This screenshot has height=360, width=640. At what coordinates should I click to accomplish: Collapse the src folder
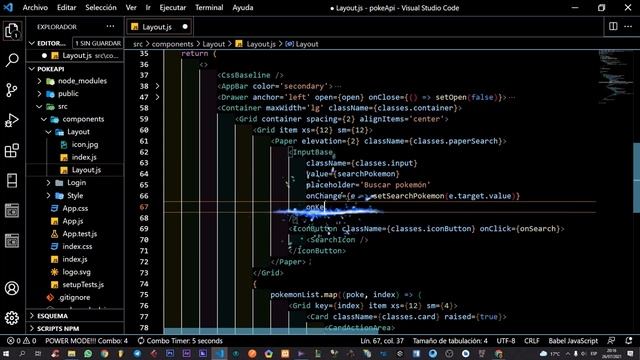(x=76, y=107)
